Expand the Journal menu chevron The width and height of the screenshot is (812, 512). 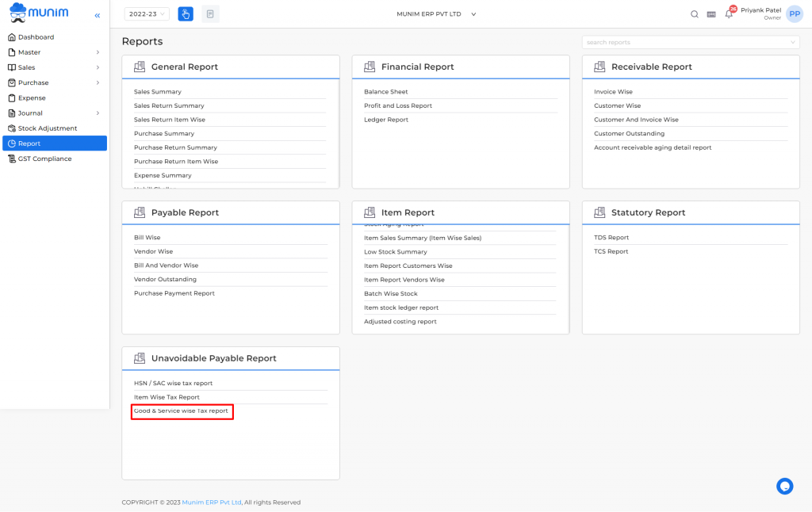pyautogui.click(x=98, y=113)
